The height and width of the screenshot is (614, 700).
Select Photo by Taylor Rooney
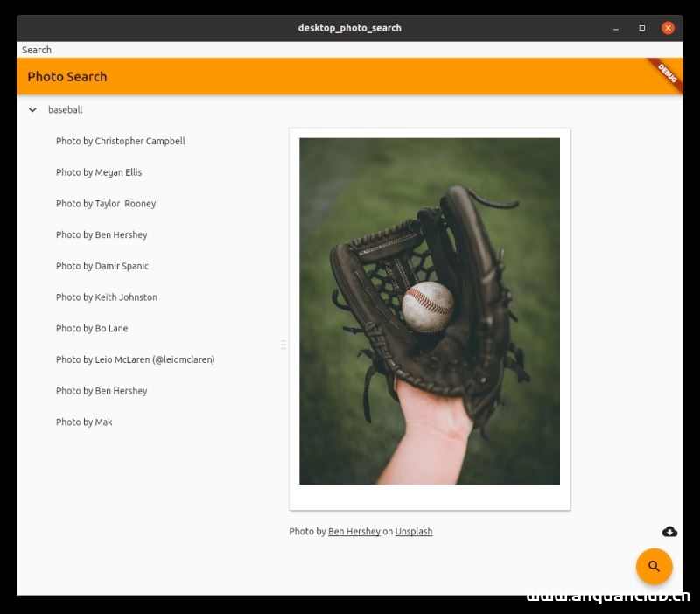tap(105, 203)
